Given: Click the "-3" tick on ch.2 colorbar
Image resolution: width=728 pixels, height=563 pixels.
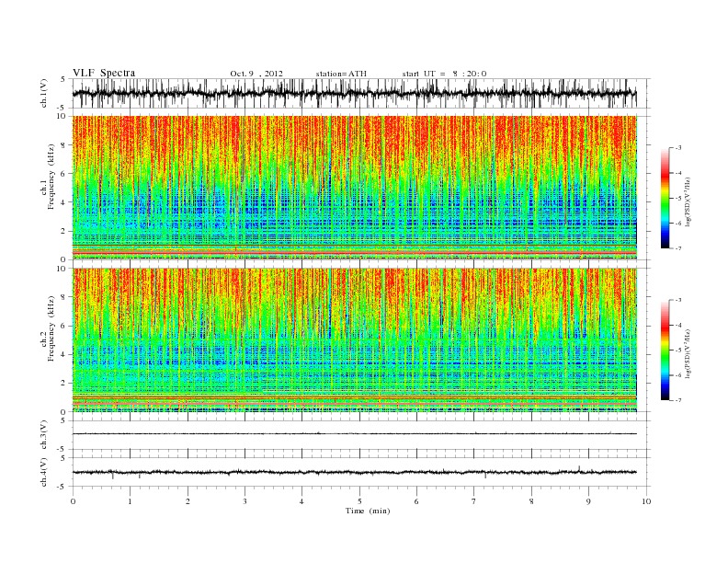Looking at the screenshot, I should pos(678,300).
